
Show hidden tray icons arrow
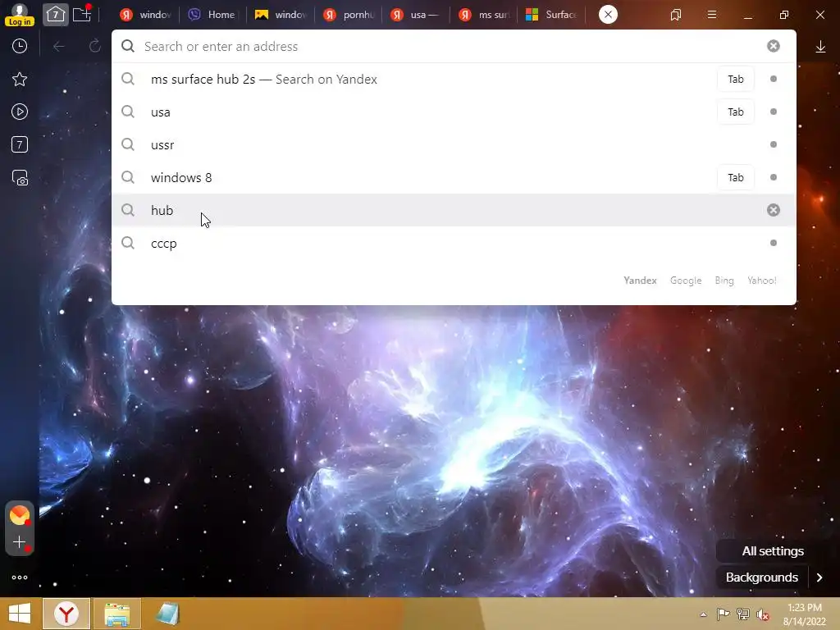tap(703, 614)
